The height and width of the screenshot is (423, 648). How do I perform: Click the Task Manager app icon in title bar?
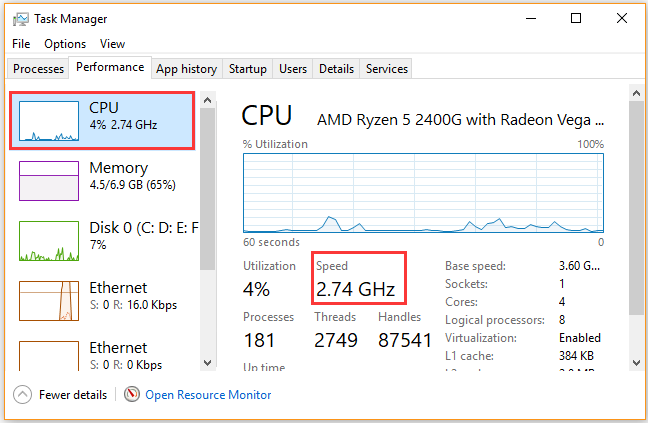pyautogui.click(x=21, y=18)
